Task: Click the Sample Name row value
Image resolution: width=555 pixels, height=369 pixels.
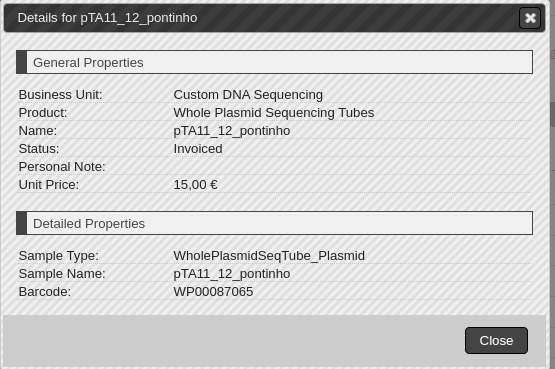Action: (232, 273)
